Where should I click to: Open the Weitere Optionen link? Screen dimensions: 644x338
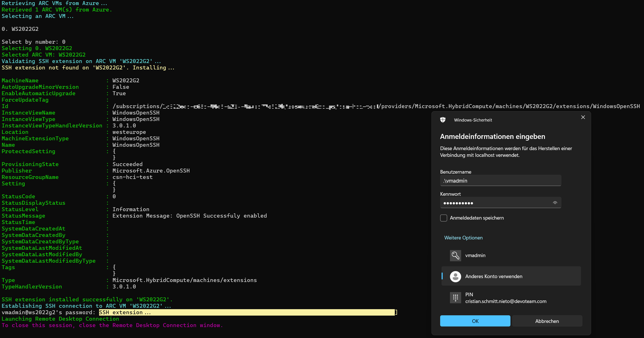(x=463, y=238)
